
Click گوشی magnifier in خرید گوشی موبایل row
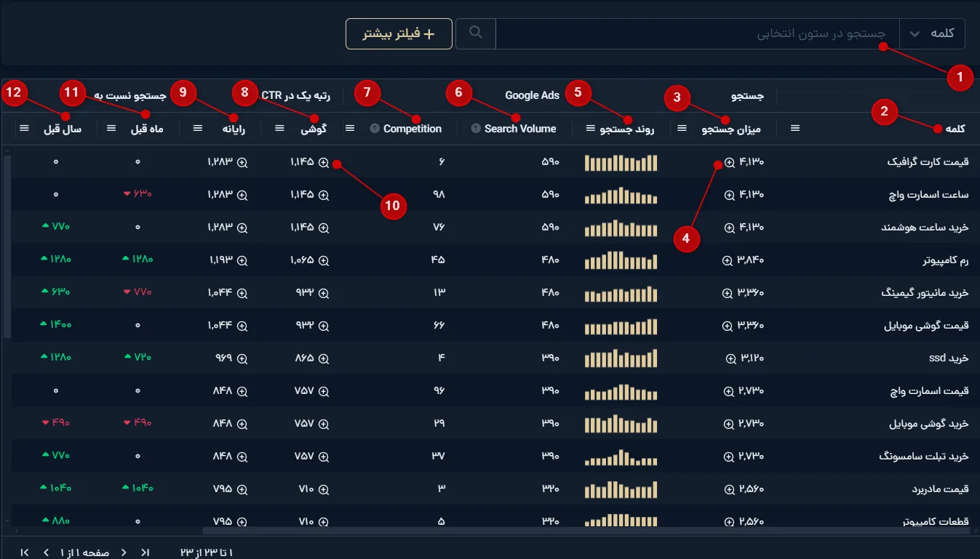(324, 424)
